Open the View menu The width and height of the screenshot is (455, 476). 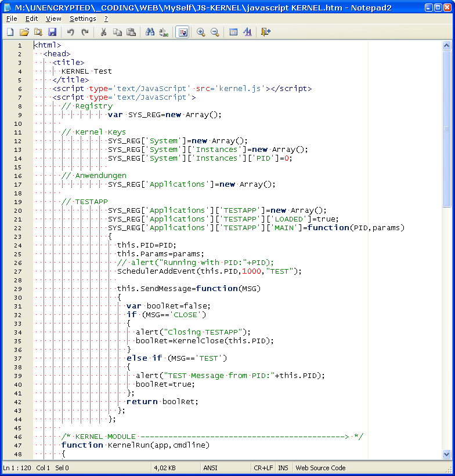click(53, 19)
